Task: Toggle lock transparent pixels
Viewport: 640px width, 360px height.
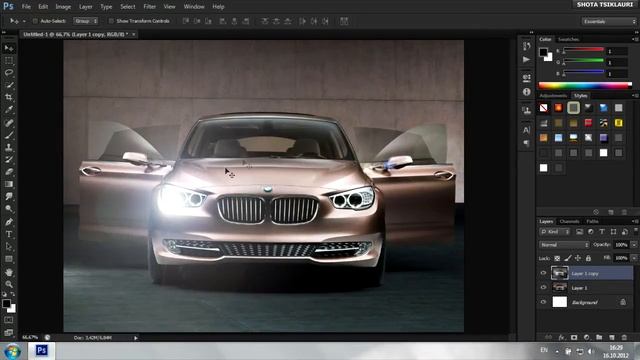Action: point(557,258)
